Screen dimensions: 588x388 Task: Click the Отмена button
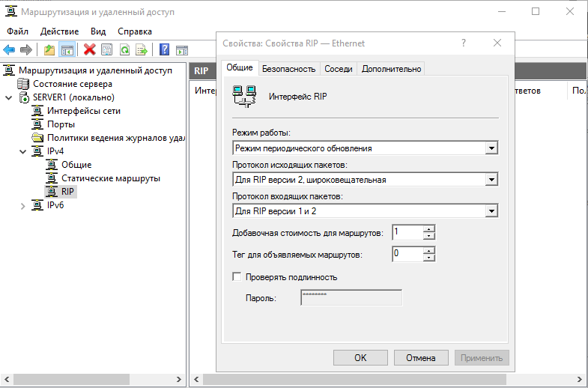421,358
